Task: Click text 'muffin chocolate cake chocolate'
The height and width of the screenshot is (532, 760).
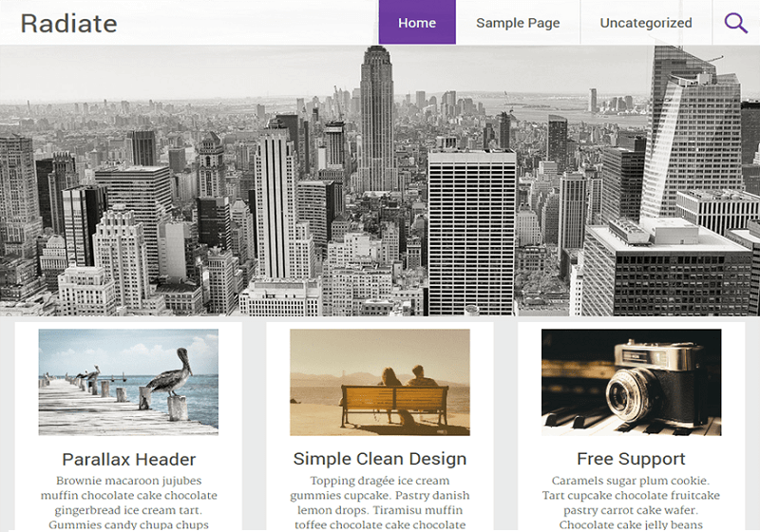Action: 129,495
